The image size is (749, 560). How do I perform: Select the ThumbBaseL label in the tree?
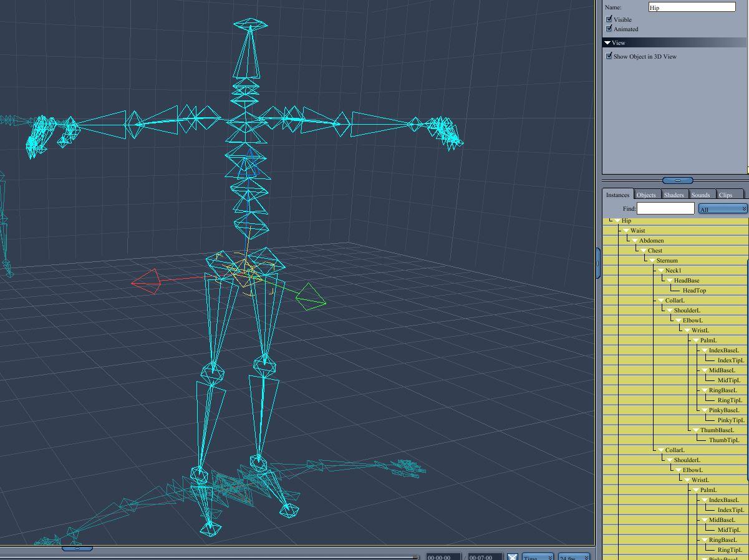point(717,430)
